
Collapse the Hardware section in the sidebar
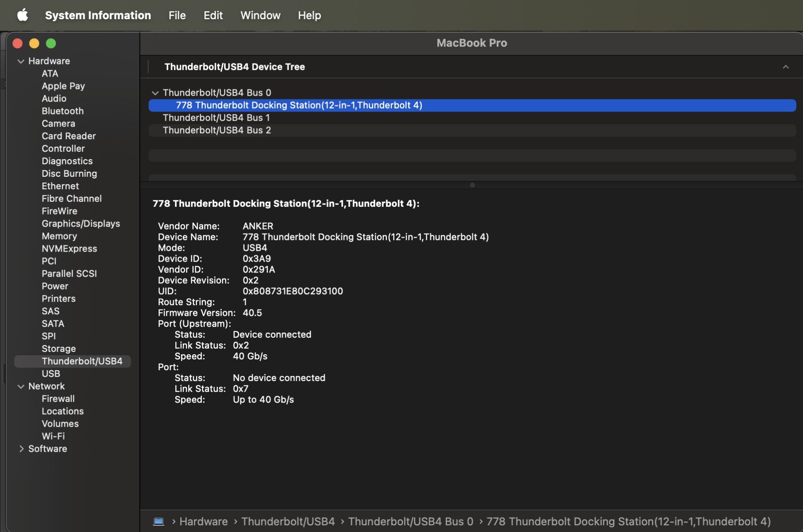(20, 61)
